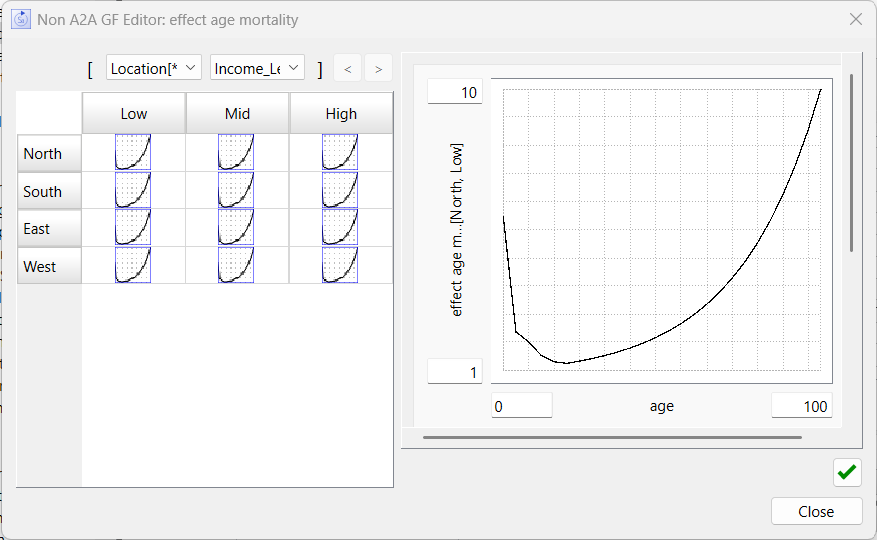
Task: Open the North High graph thumbnail
Action: (x=340, y=152)
